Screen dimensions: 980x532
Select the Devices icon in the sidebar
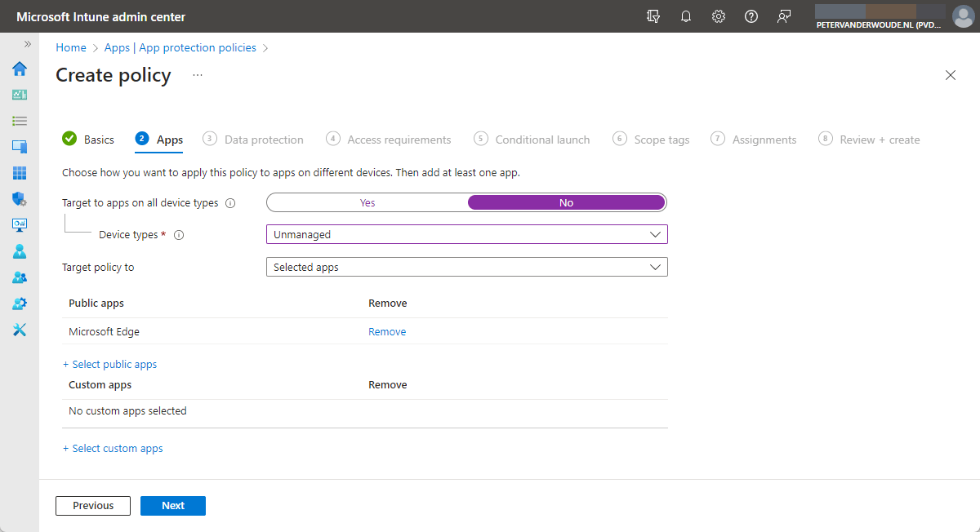pos(19,147)
